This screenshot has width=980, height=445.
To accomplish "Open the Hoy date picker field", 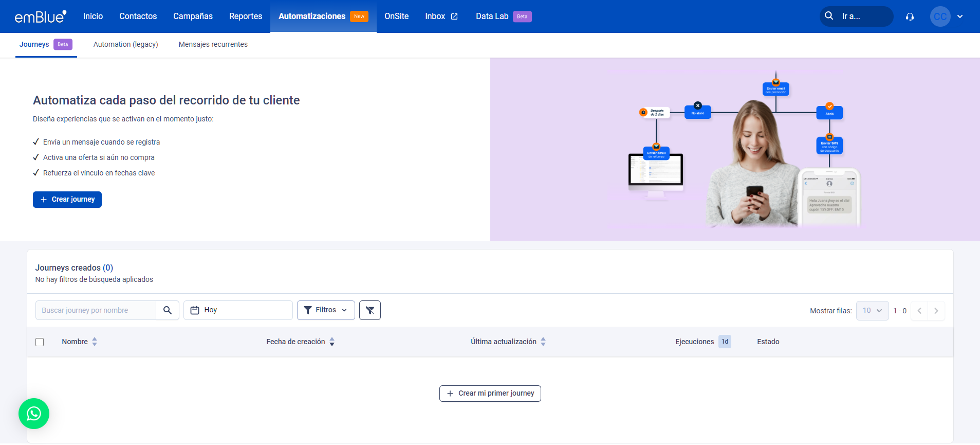I will pyautogui.click(x=238, y=310).
